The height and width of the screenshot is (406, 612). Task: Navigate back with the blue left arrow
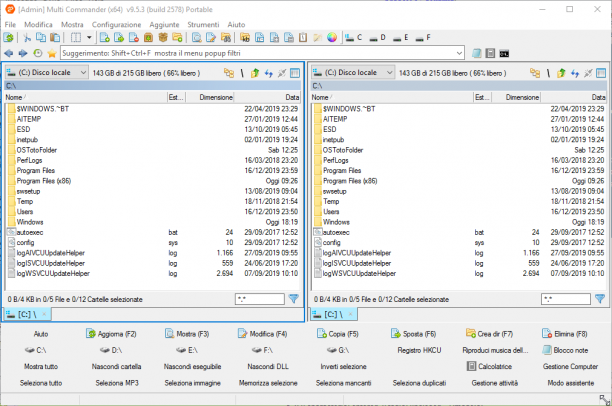(9, 53)
